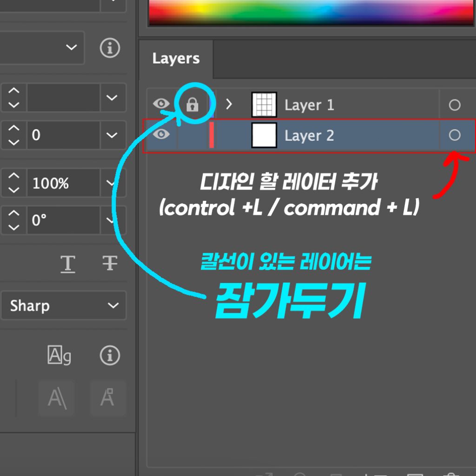Click the Ag snap to glyph icon

pyautogui.click(x=59, y=355)
